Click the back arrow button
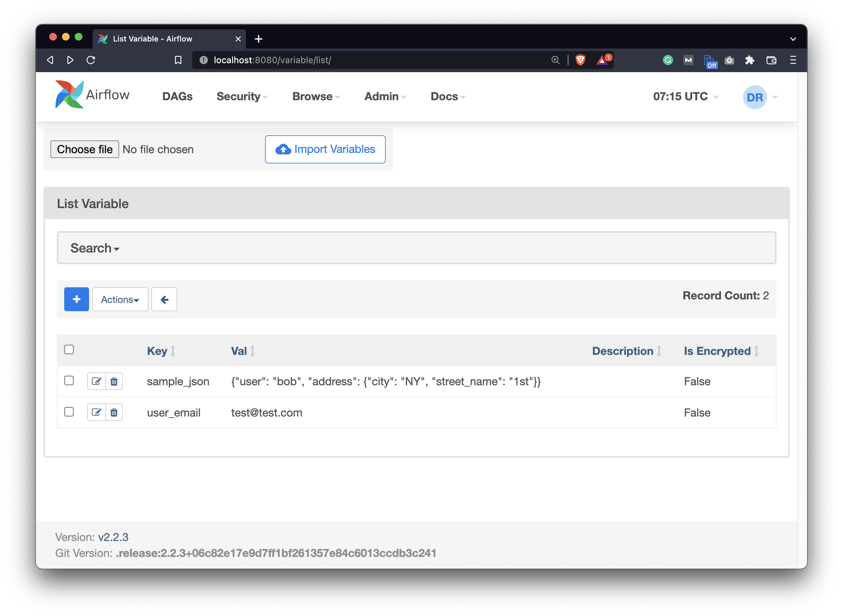The image size is (843, 616). pos(164,299)
